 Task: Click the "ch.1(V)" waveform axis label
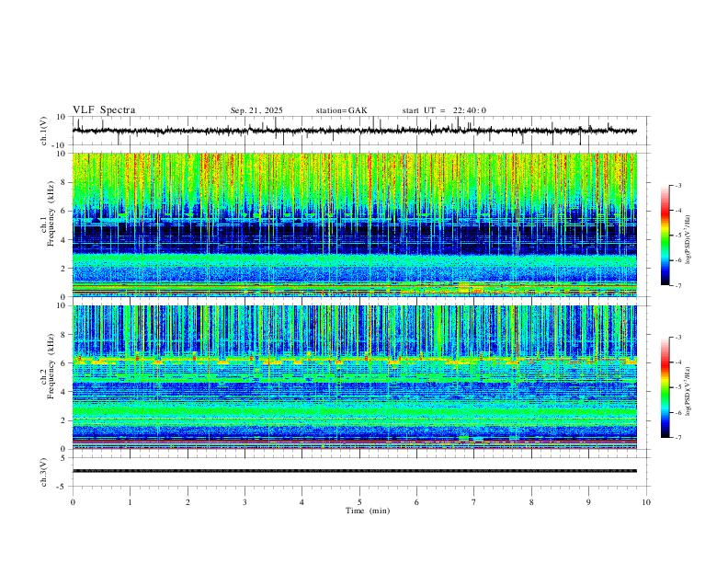(43, 131)
